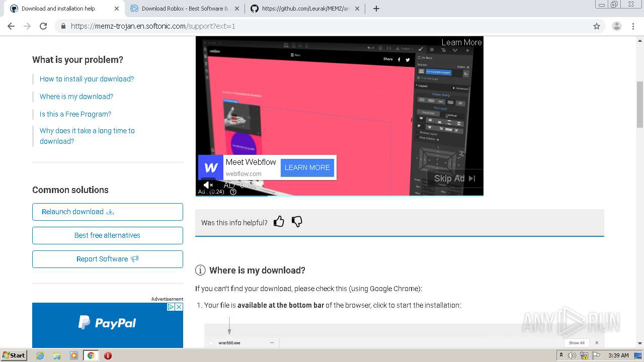
Task: Open Is this a Free Program link
Action: coord(75,114)
